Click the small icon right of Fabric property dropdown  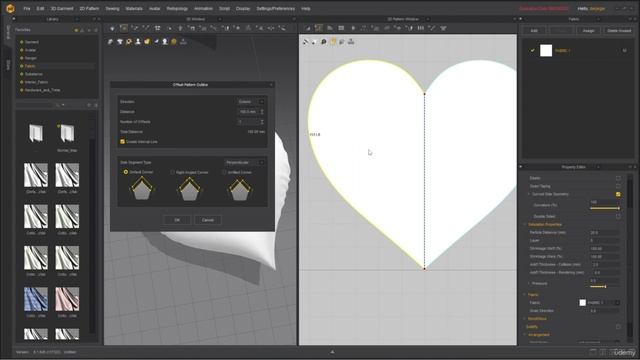(x=618, y=302)
